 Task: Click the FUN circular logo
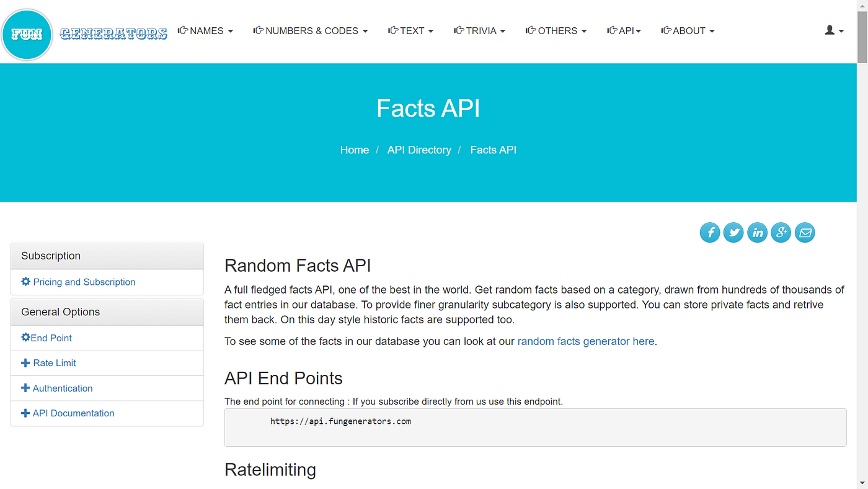27,34
